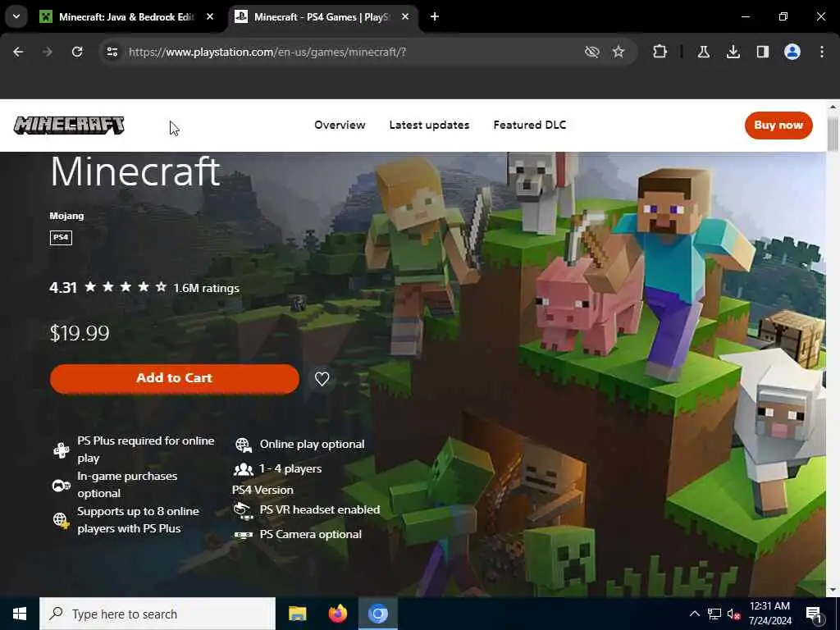Add Minecraft to wishlist with heart icon
Viewport: 840px width, 630px height.
coord(322,379)
